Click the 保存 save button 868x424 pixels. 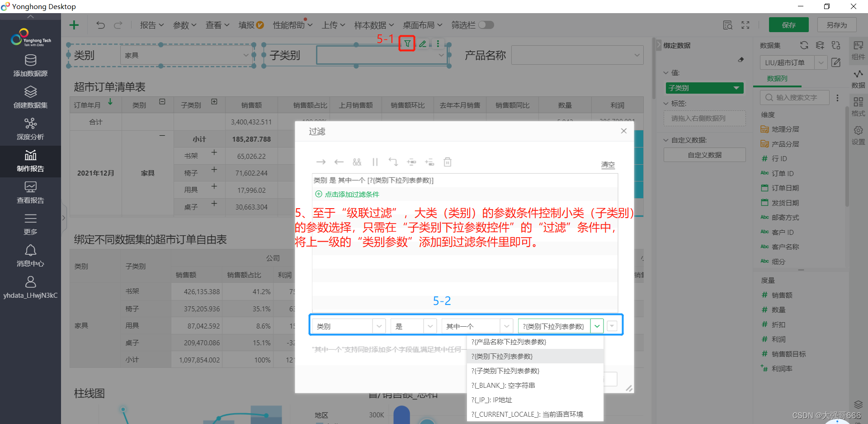(789, 25)
